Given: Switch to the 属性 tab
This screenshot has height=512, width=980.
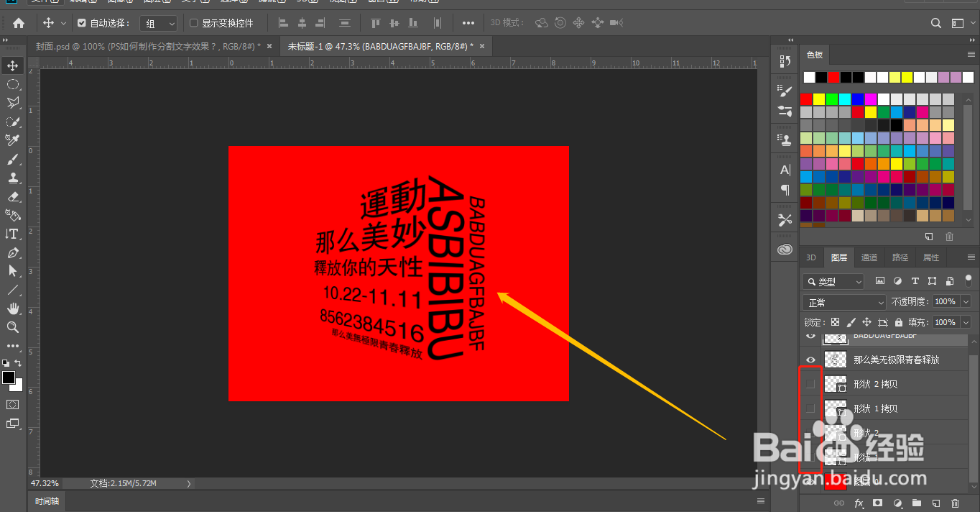Looking at the screenshot, I should point(930,257).
